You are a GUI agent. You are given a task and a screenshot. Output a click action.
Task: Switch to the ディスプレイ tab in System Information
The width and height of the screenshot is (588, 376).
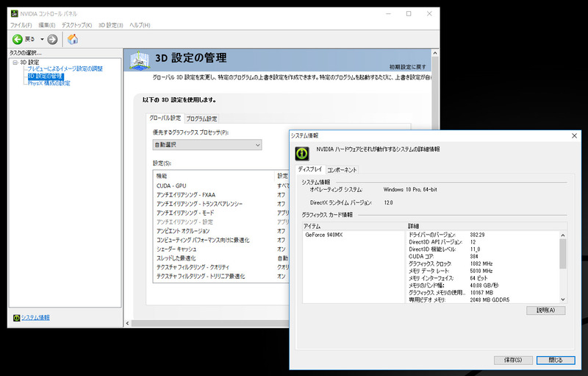point(310,169)
